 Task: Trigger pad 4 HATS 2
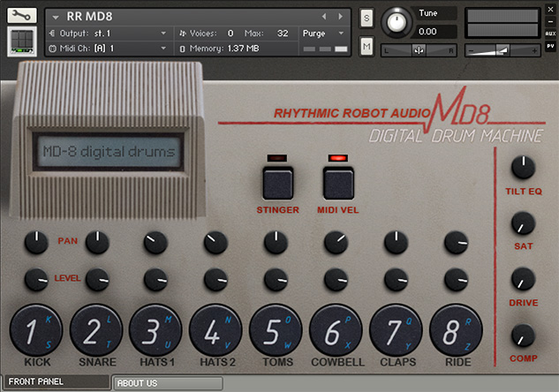point(215,330)
